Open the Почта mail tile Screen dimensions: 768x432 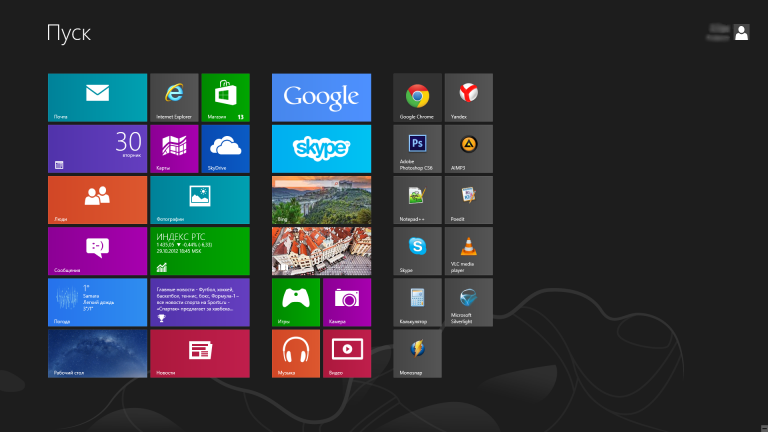[x=97, y=97]
